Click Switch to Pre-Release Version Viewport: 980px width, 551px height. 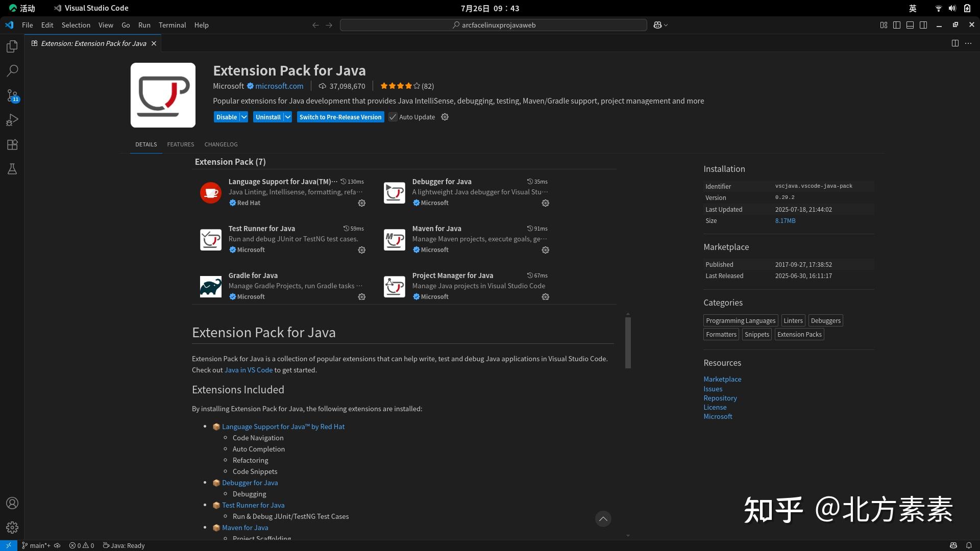340,117
